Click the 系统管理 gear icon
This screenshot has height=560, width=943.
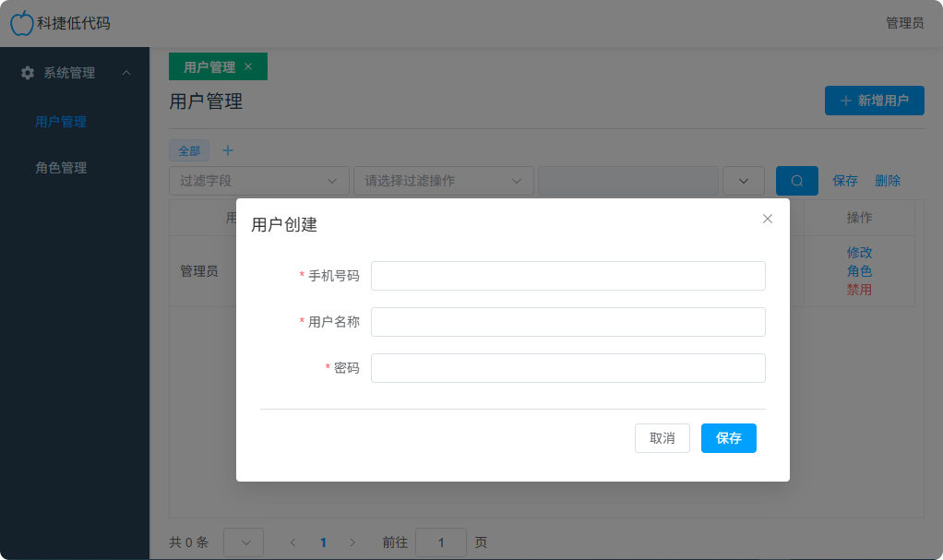tap(28, 73)
